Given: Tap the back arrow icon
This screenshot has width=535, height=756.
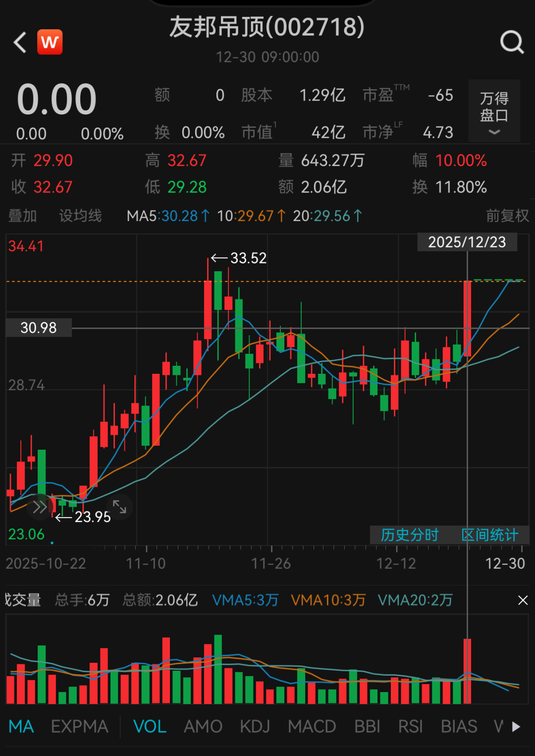Looking at the screenshot, I should 20,43.
